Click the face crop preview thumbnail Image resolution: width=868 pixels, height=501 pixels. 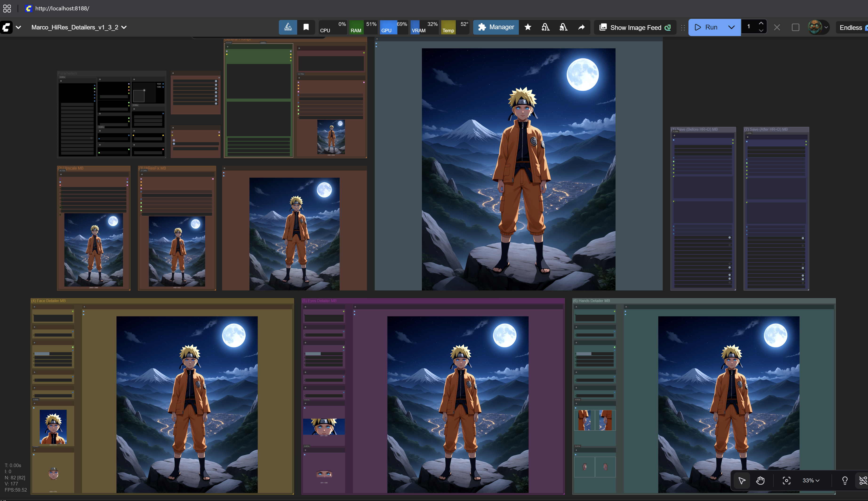coord(53,427)
